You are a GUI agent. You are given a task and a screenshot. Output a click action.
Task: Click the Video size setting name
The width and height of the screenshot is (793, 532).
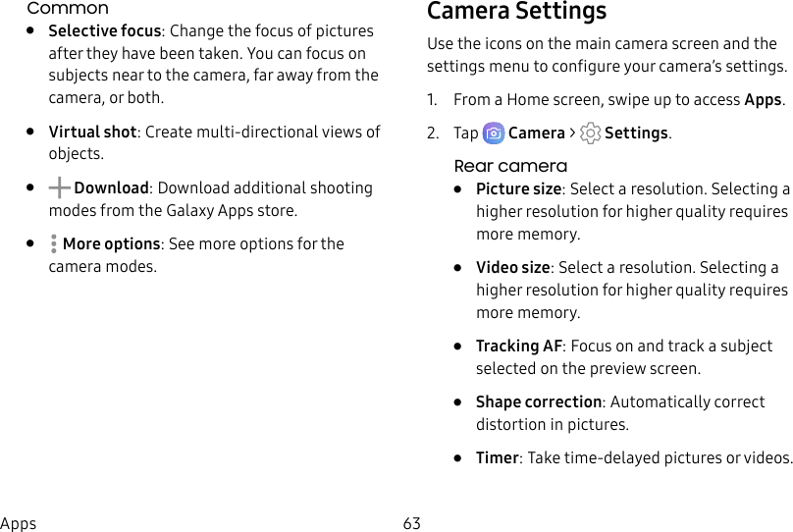(513, 268)
